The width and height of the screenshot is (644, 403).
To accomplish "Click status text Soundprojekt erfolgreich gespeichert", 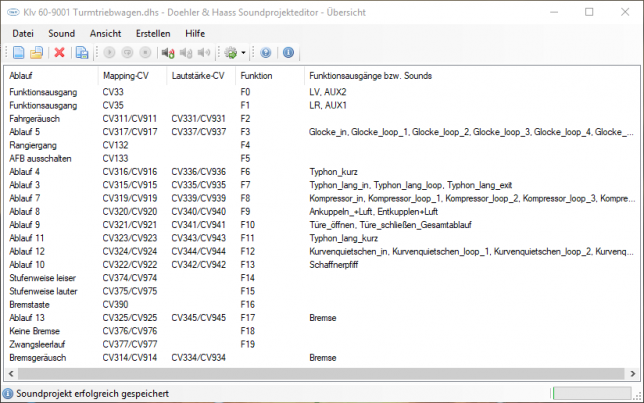I will point(92,394).
